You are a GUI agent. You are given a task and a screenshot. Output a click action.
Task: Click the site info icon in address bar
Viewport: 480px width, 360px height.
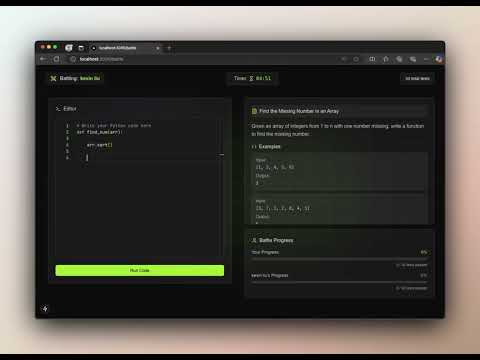tap(73, 59)
